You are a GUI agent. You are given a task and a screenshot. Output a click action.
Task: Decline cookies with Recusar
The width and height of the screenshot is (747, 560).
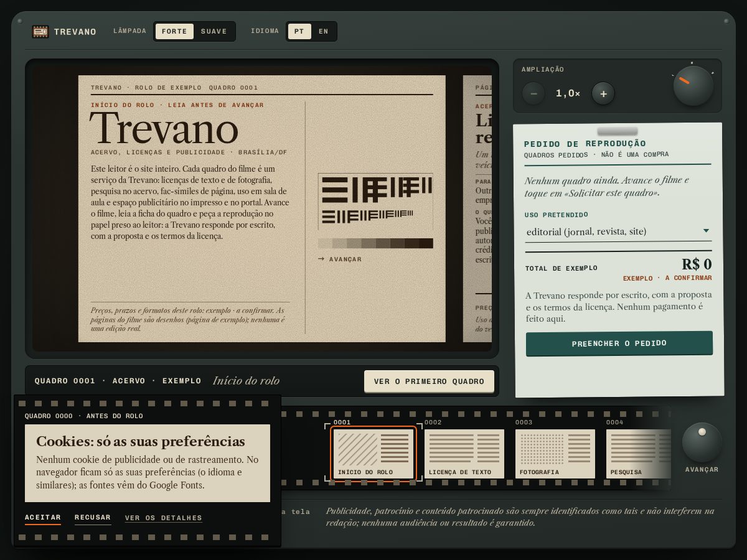(x=93, y=518)
